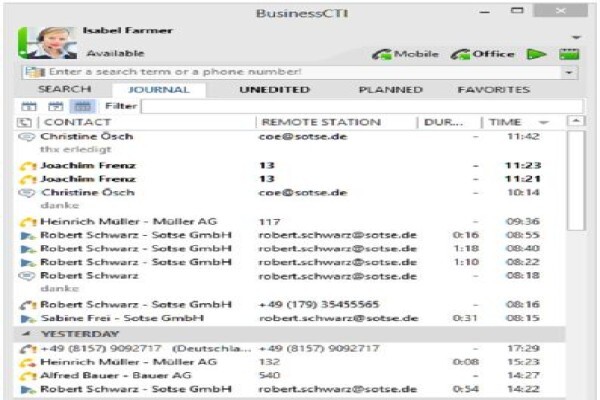The width and height of the screenshot is (600, 400).
Task: Click icon of Robert Schwarz 14:22 entry
Action: tap(28, 390)
